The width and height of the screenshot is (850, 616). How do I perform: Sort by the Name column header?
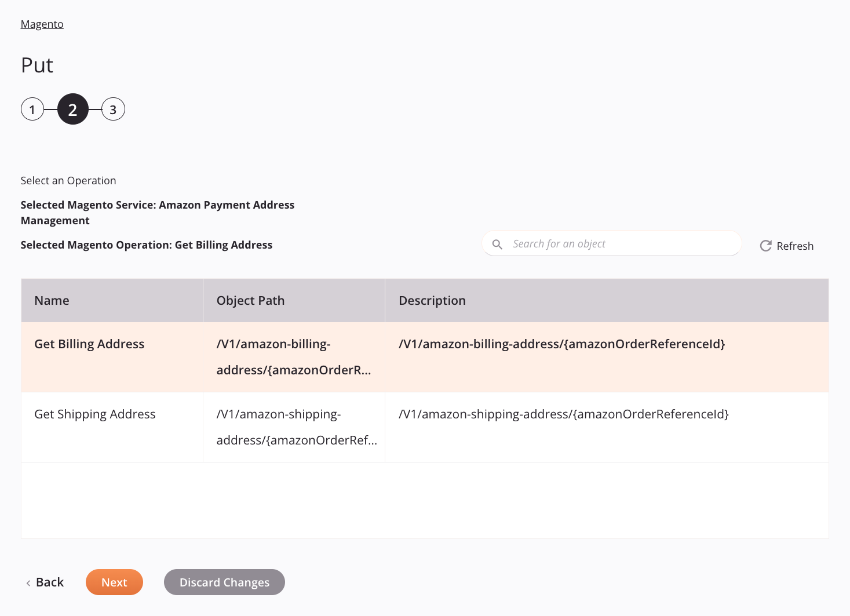112,300
